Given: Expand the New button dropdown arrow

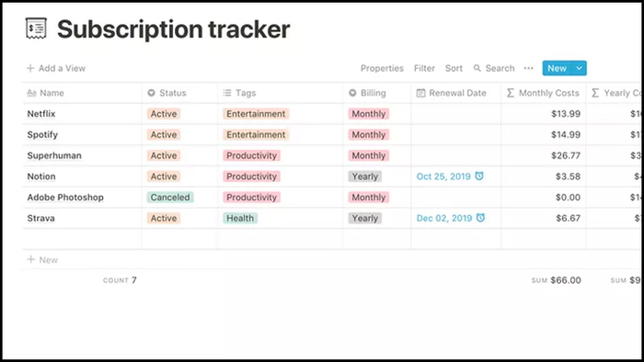Looking at the screenshot, I should [x=579, y=68].
